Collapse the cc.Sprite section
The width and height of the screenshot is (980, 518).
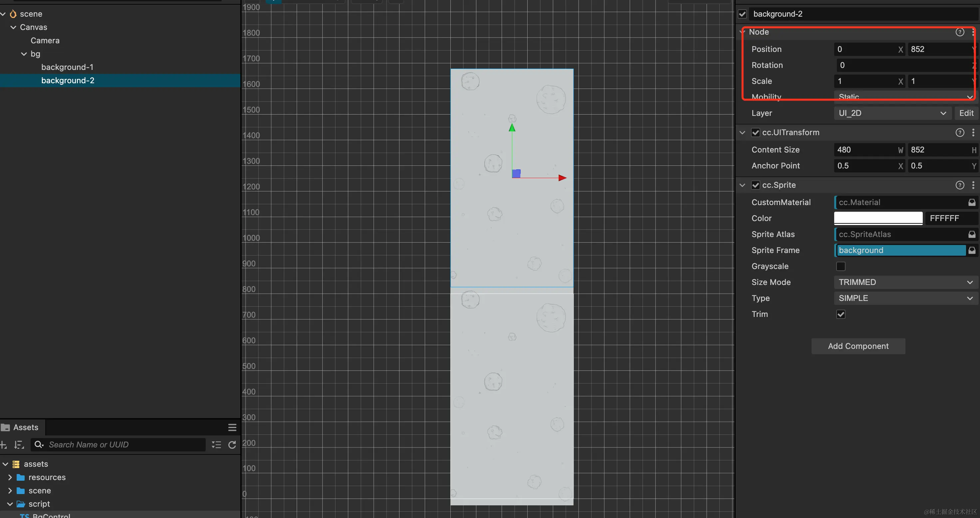coord(742,185)
